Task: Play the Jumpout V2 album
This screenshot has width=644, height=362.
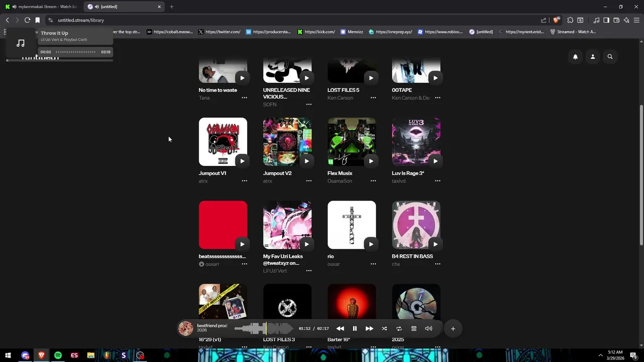Action: (x=306, y=161)
